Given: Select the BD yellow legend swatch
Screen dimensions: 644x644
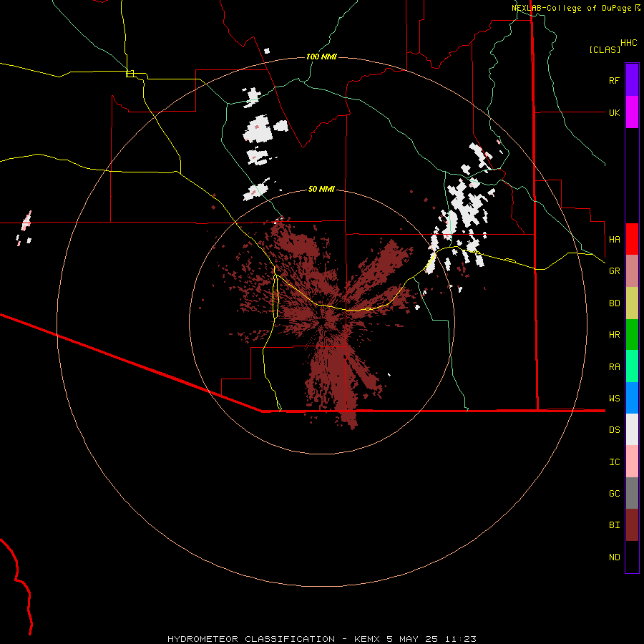Looking at the screenshot, I should point(632,303).
